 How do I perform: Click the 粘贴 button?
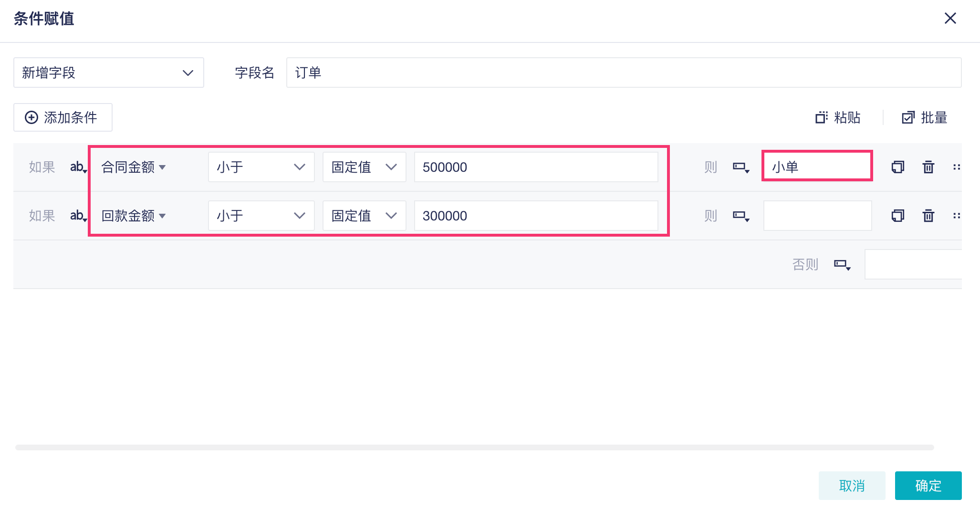click(838, 117)
